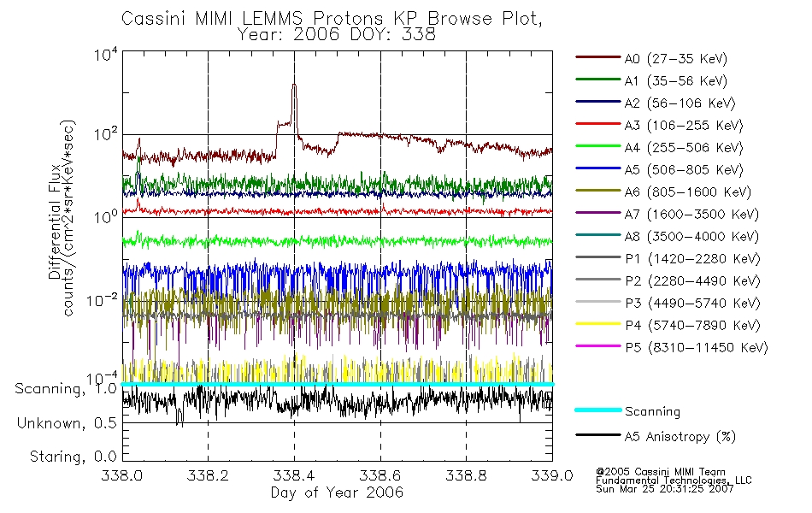This screenshot has width=812, height=513.
Task: Click the A3 (106-255 KeV) legend label
Action: pyautogui.click(x=684, y=126)
